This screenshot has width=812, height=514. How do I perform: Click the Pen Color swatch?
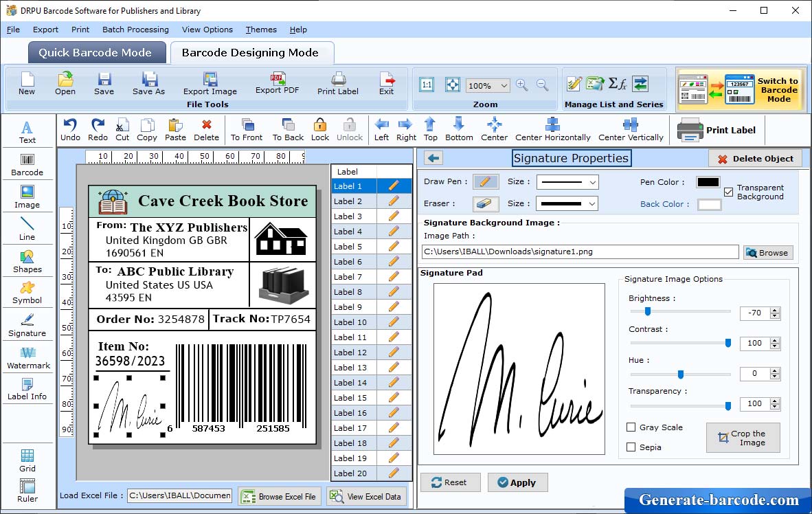708,182
